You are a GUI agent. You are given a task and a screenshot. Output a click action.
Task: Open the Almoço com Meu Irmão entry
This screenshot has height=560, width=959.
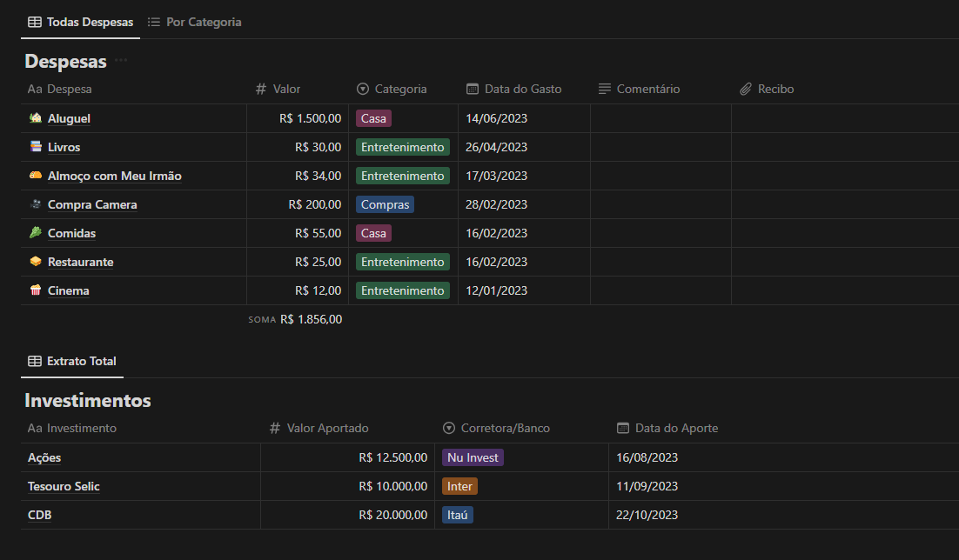click(115, 176)
